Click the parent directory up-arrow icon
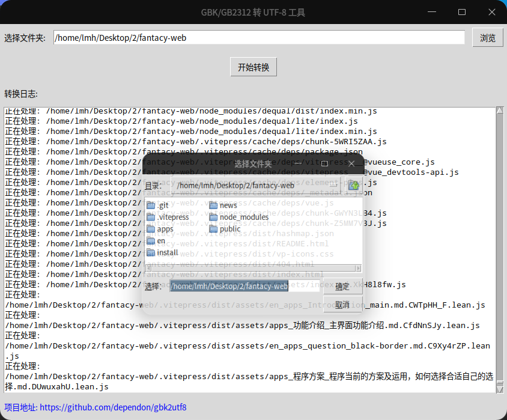This screenshot has width=507, height=420. point(354,186)
